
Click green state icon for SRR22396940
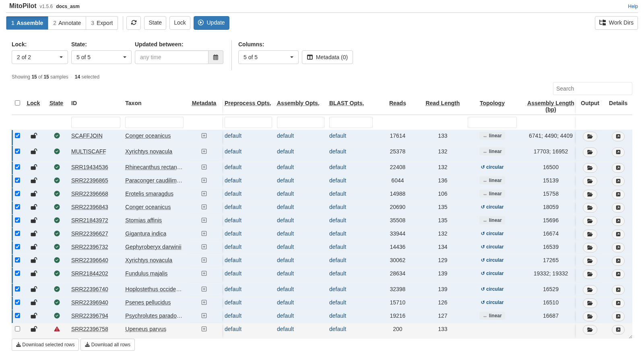click(57, 302)
